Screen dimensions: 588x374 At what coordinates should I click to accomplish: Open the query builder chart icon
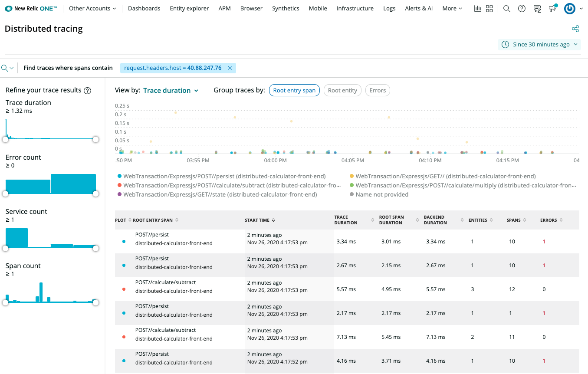click(x=477, y=8)
